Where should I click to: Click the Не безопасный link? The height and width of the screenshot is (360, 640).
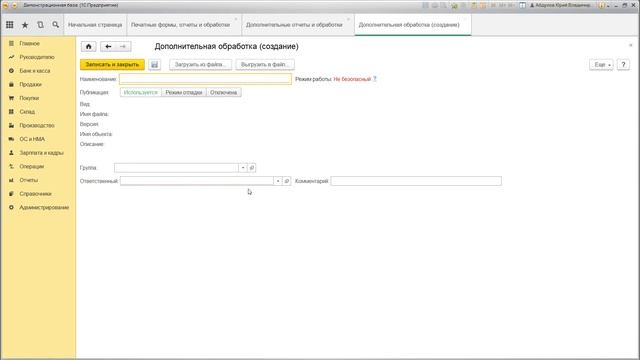point(352,79)
